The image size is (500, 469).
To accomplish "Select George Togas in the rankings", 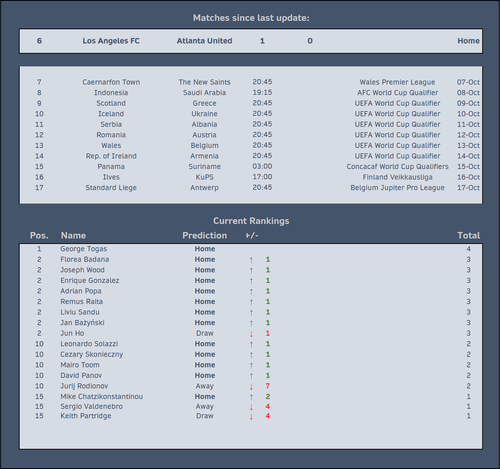I will [x=84, y=249].
